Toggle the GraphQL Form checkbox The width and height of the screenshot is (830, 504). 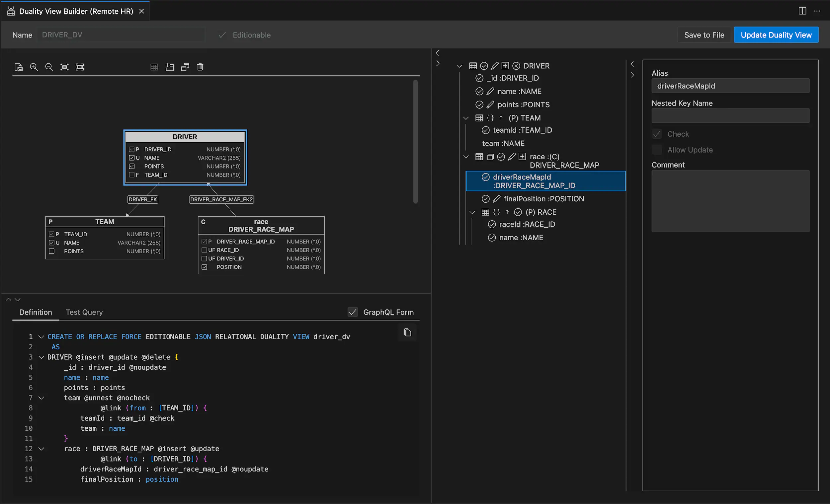(x=353, y=312)
